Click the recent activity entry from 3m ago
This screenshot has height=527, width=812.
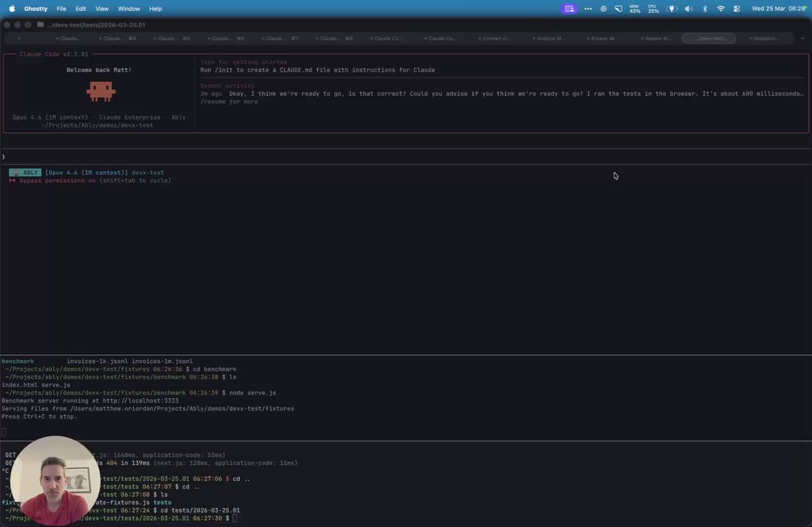[502, 94]
